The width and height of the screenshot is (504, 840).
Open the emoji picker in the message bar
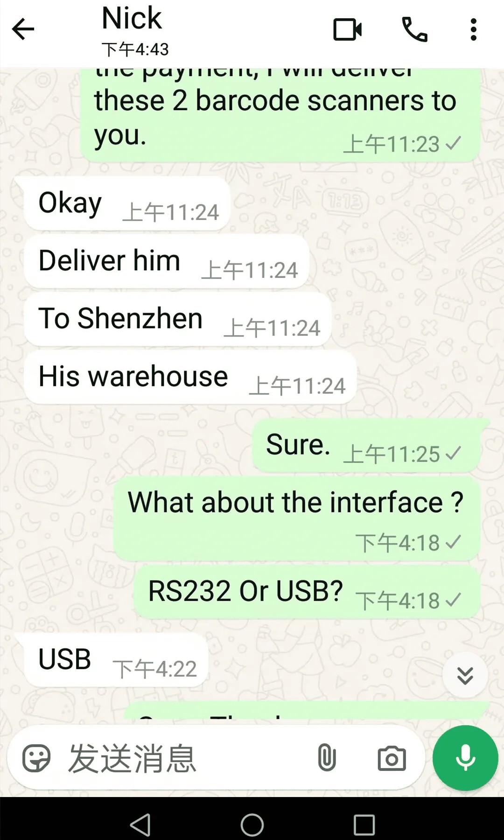click(36, 758)
